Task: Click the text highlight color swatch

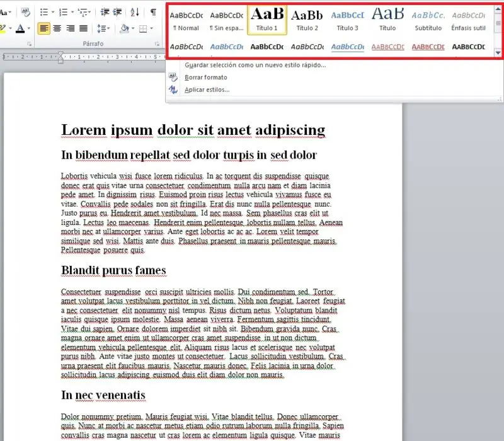Action: (x=3, y=28)
